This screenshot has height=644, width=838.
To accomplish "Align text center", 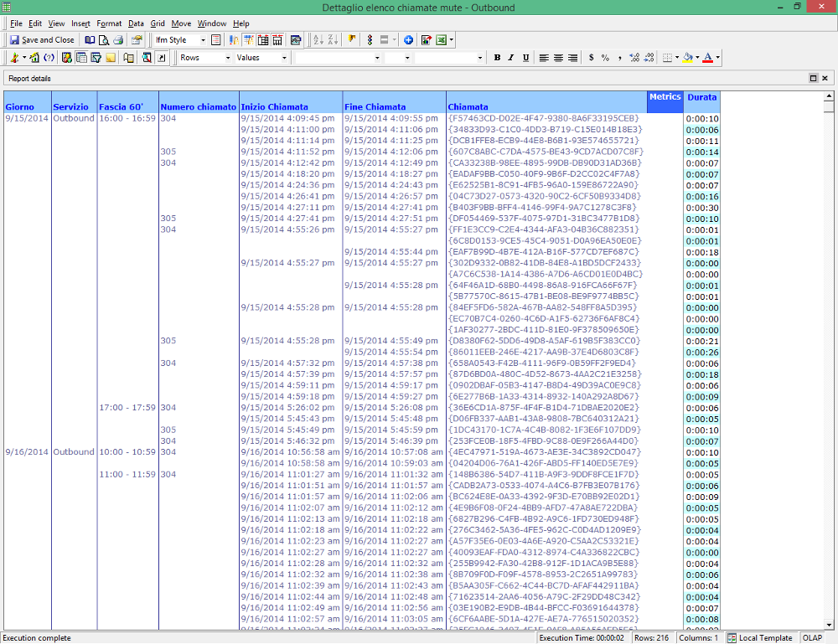I will tap(558, 58).
